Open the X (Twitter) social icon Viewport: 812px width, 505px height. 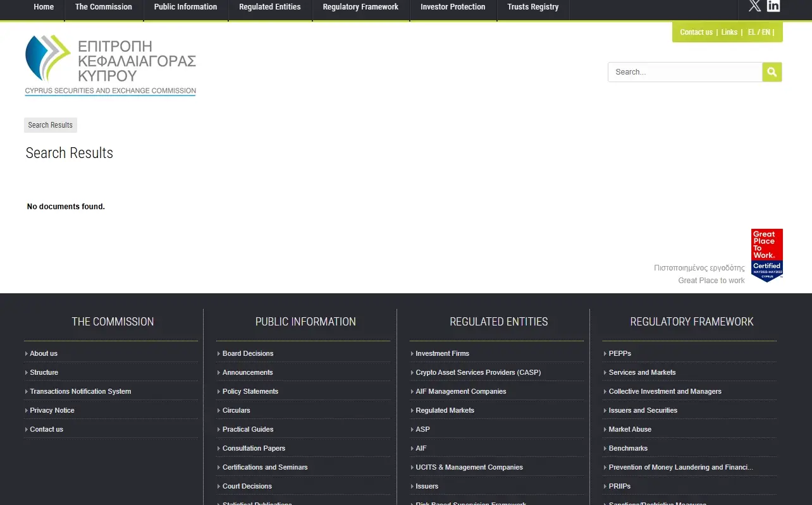754,6
